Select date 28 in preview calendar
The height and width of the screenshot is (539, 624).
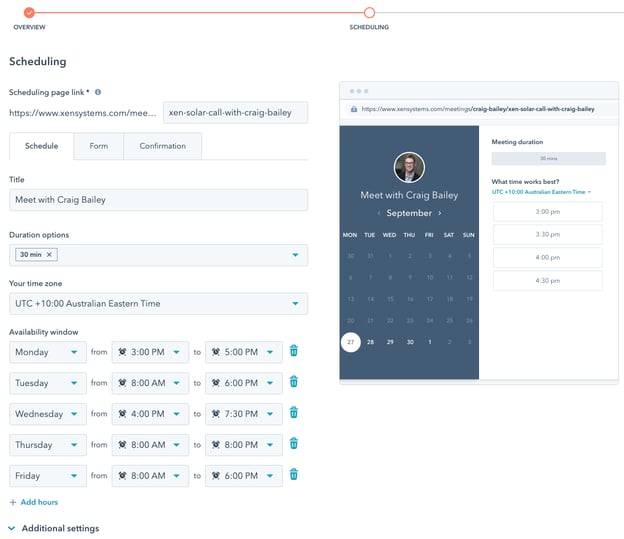click(x=370, y=342)
